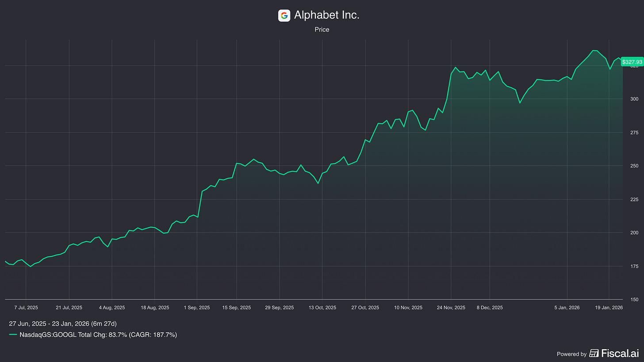Click the 21 Jul, 2025 axis date
The height and width of the screenshot is (362, 644).
pos(69,307)
